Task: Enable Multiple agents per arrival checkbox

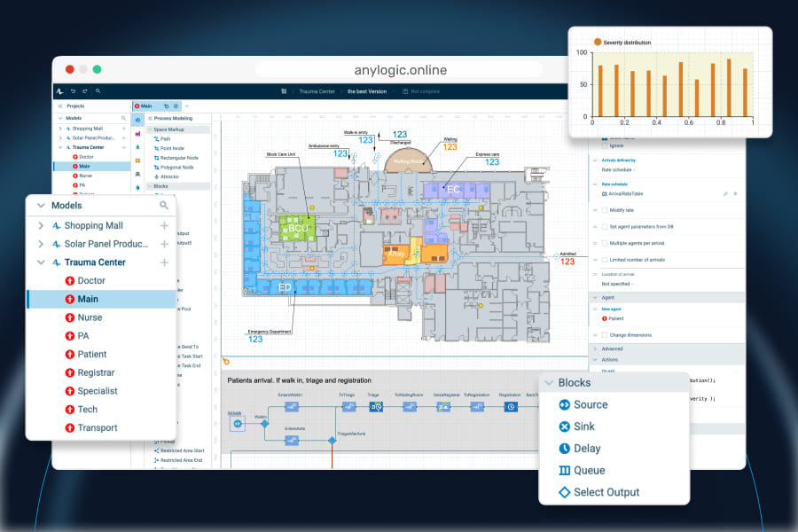Action: 605,243
